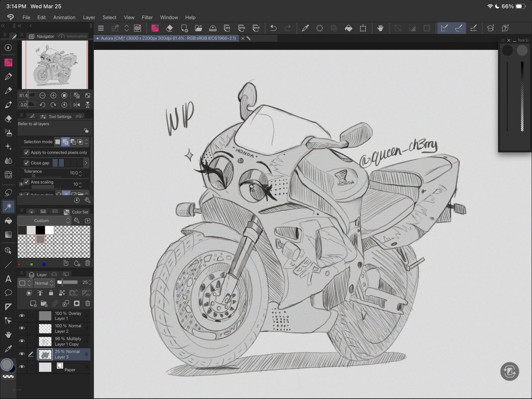Open the Animation menu
This screenshot has width=532, height=399.
(x=64, y=17)
